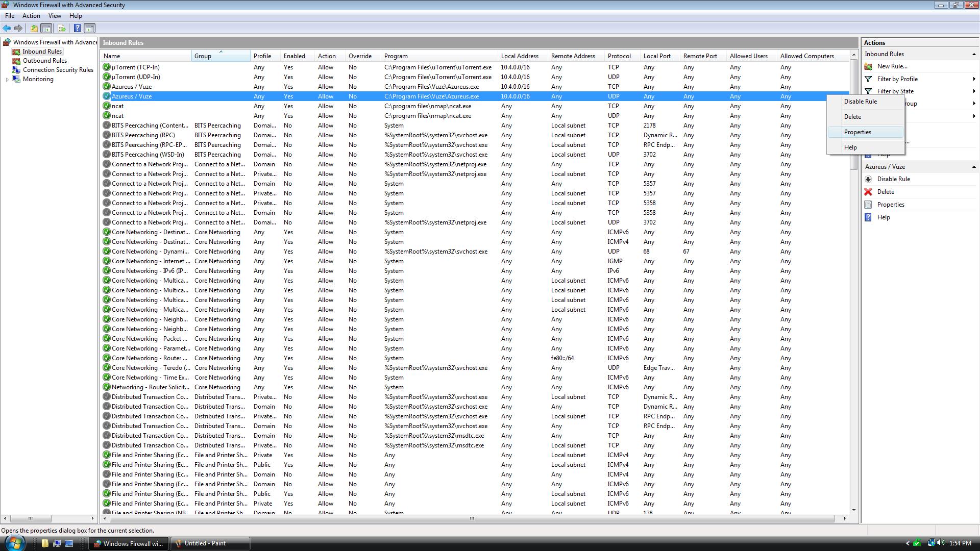Click the rule list scroll down arrow
This screenshot has width=980, height=551.
pos(853,510)
